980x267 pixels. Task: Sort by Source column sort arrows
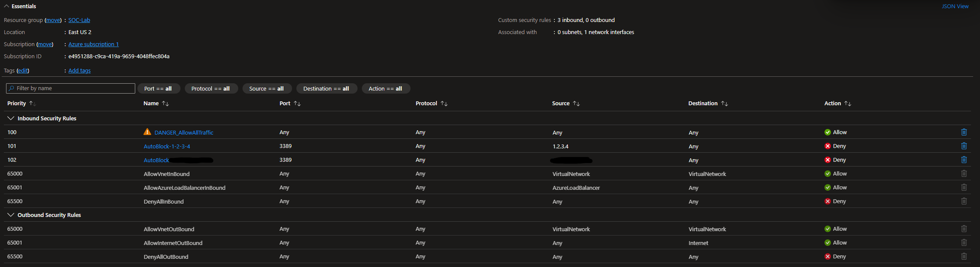pos(576,104)
